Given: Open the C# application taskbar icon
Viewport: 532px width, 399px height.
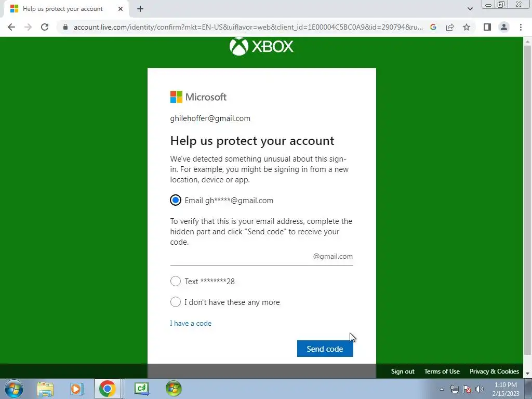Looking at the screenshot, I should pos(142,389).
